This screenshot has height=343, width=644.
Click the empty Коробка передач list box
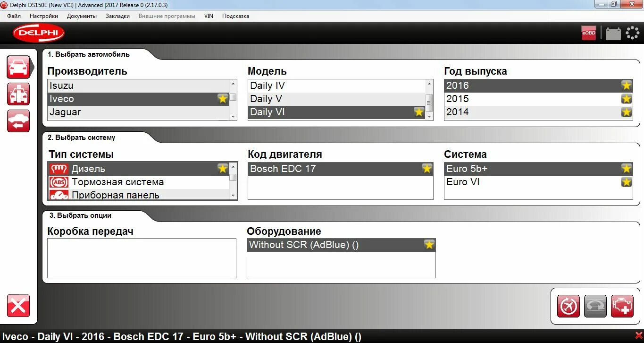pyautogui.click(x=142, y=258)
